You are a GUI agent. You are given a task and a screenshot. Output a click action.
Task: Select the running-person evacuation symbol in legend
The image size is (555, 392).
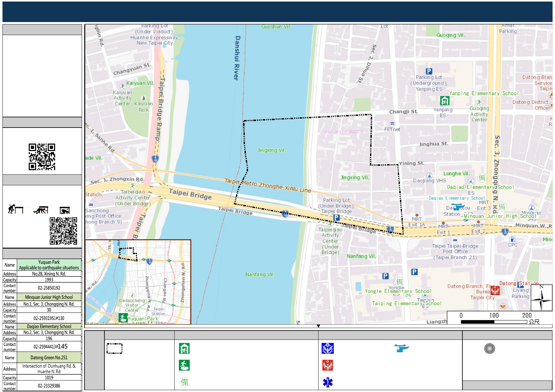pos(184,365)
